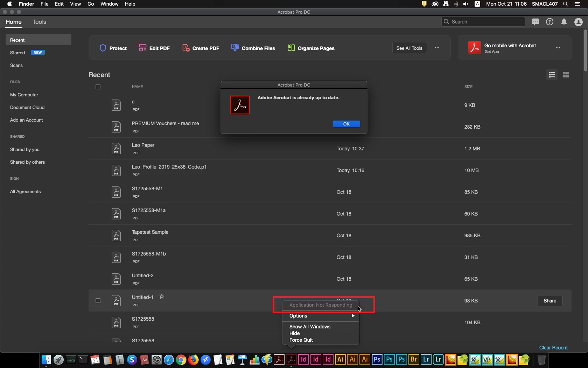Open System Preferences from the Dock
This screenshot has height=368, width=588.
coord(156,360)
